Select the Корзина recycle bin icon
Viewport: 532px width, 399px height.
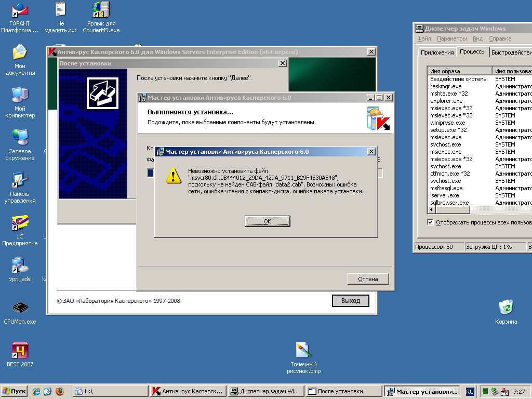[x=506, y=312]
